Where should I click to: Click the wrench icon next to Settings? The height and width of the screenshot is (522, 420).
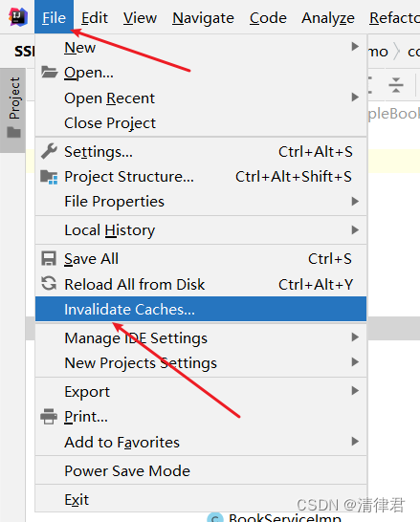coord(50,151)
